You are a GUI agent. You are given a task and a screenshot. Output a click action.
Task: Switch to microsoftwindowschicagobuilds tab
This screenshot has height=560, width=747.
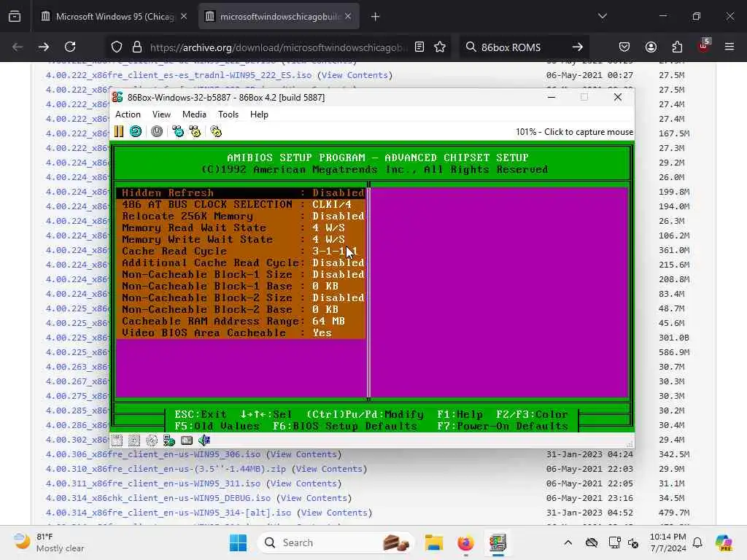tap(279, 17)
